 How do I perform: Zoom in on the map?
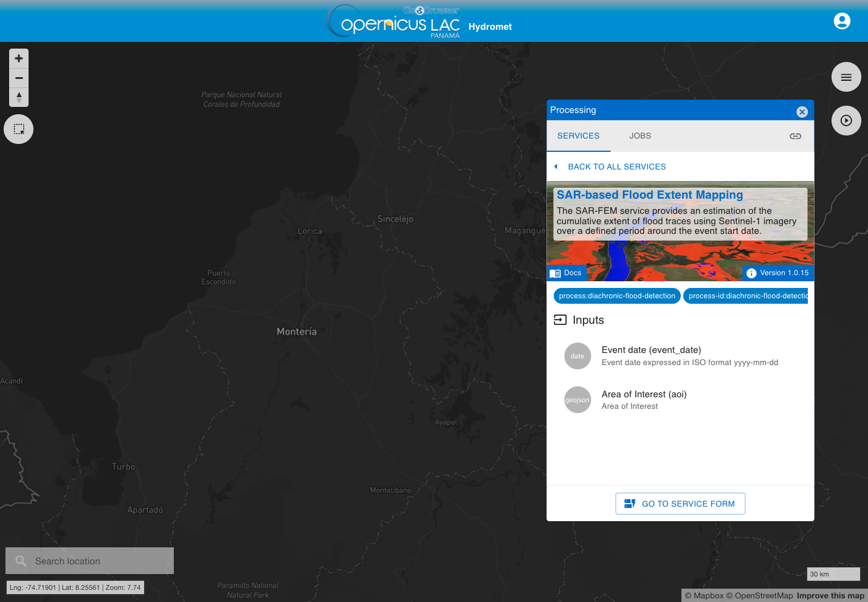point(19,58)
